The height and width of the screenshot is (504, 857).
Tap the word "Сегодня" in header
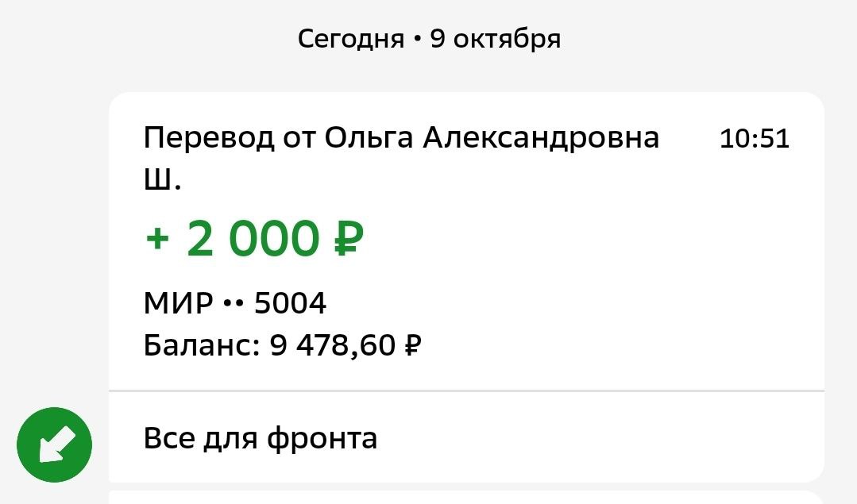click(x=350, y=38)
